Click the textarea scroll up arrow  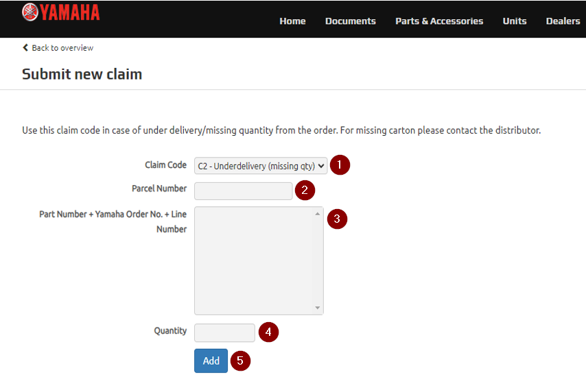click(317, 214)
